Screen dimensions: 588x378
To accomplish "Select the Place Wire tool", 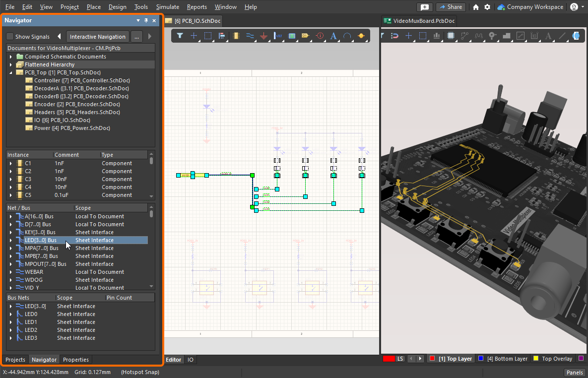I will (x=250, y=36).
